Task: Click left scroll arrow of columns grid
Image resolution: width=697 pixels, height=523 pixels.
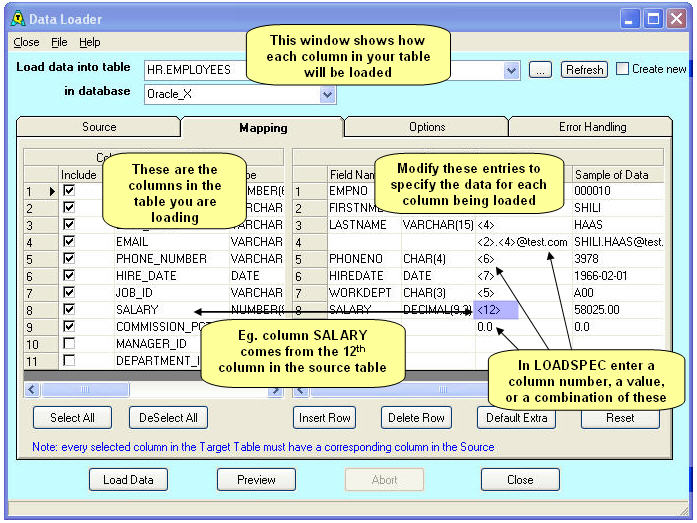Action: click(32, 390)
